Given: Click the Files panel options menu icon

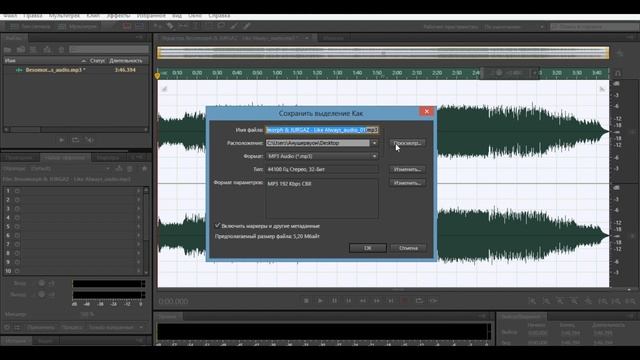Looking at the screenshot, I should click(140, 38).
